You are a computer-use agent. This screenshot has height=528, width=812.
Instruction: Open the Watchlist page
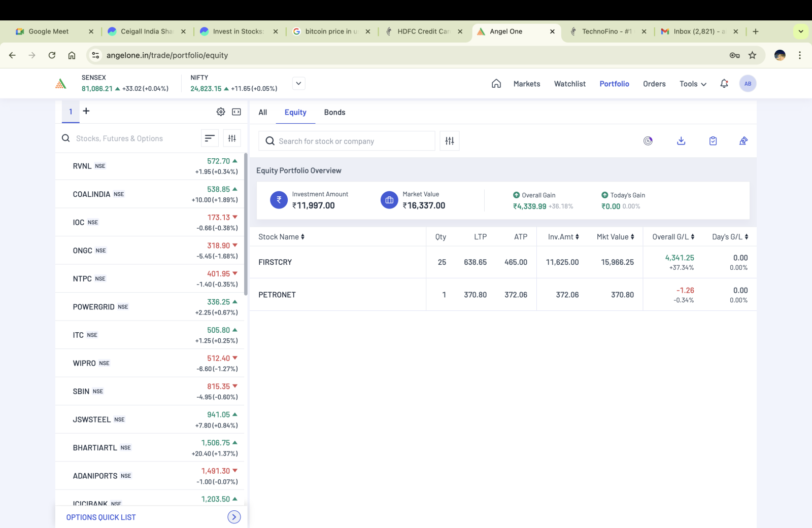click(570, 84)
